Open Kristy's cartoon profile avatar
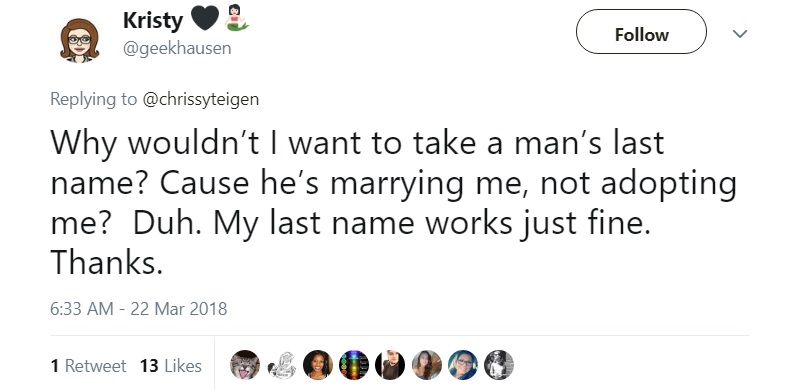 pyautogui.click(x=79, y=40)
